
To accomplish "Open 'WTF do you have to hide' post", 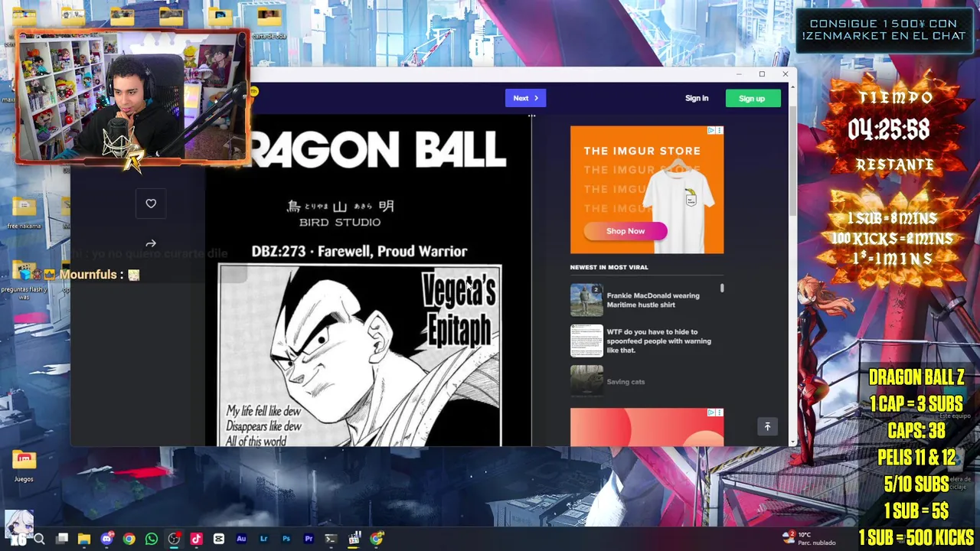I will 659,341.
